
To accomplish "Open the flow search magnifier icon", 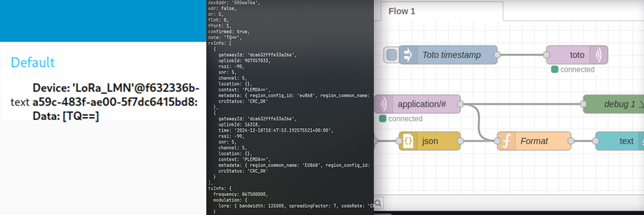I will point(378,202).
